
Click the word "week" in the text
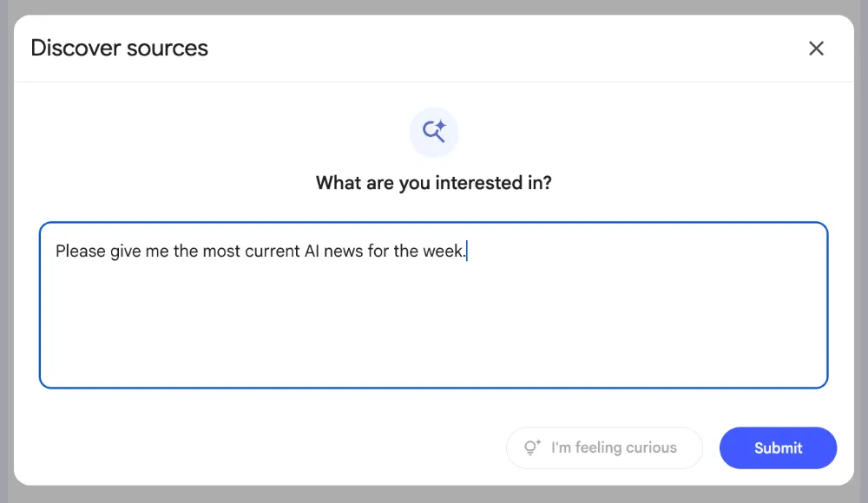click(x=443, y=251)
